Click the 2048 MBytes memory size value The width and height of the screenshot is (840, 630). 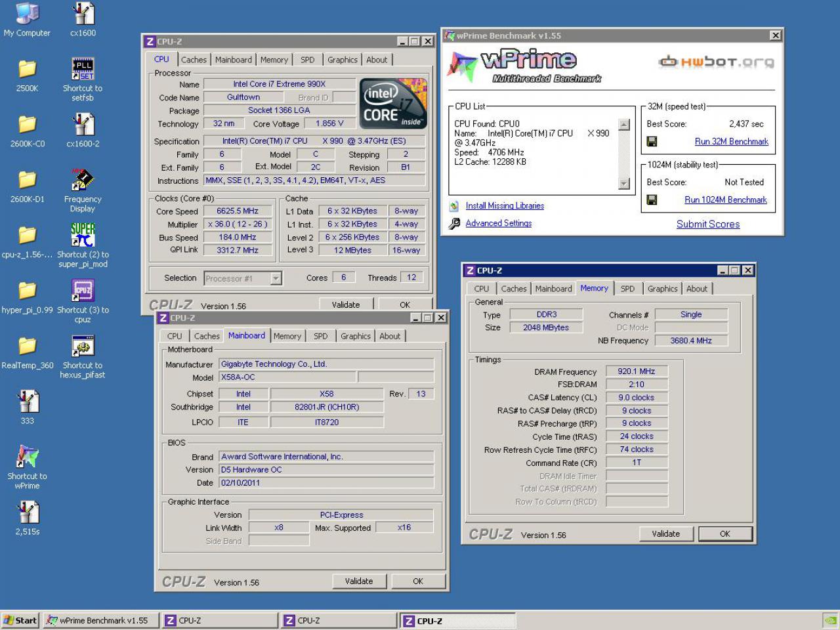click(546, 327)
